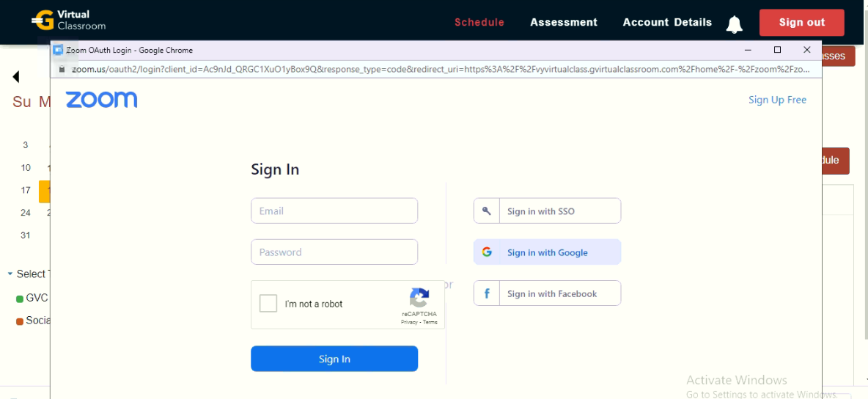Go to previous month arrow
Image resolution: width=868 pixels, height=399 pixels.
15,76
